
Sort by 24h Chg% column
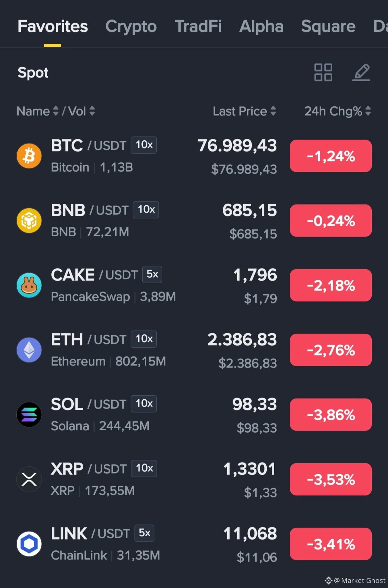coord(338,111)
